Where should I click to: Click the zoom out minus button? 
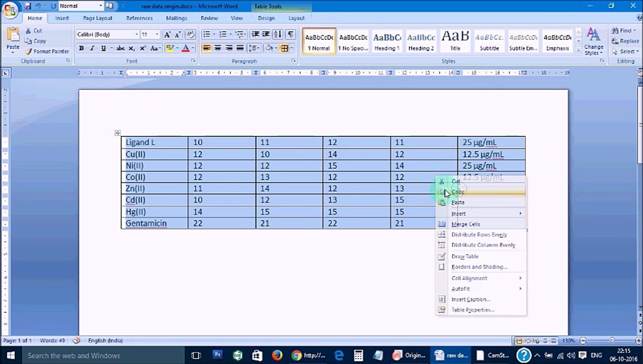(x=583, y=341)
